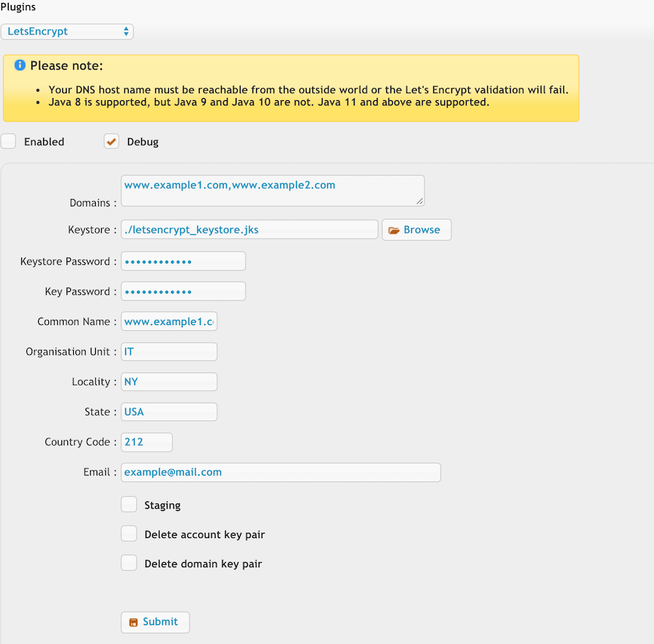Tick Delete domain key pair

[x=129, y=563]
